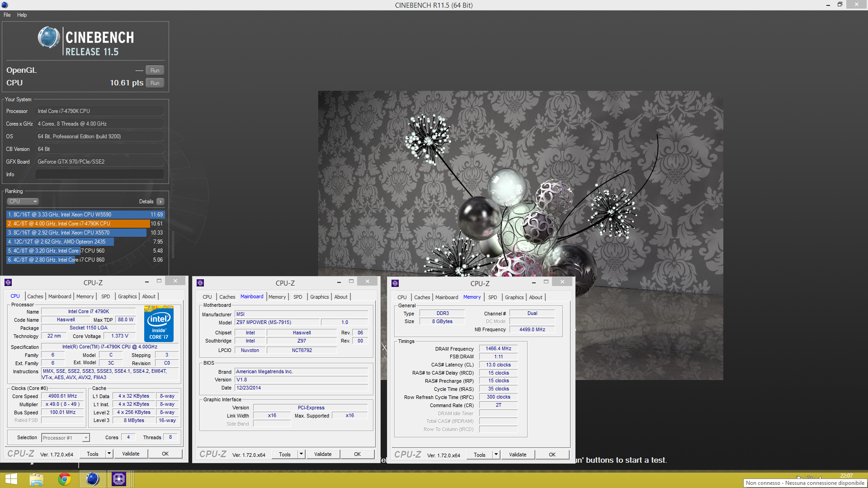The width and height of the screenshot is (868, 488).
Task: Open SPD tab in first CPU-Z window
Action: coord(106,296)
